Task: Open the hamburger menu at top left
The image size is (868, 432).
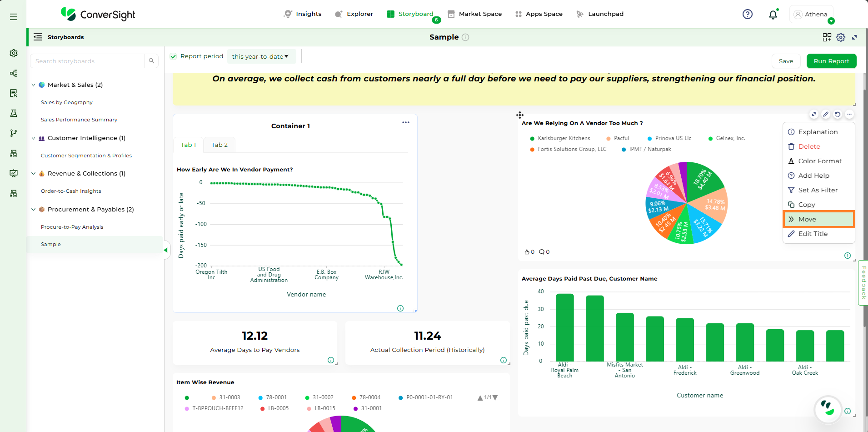Action: 14,17
